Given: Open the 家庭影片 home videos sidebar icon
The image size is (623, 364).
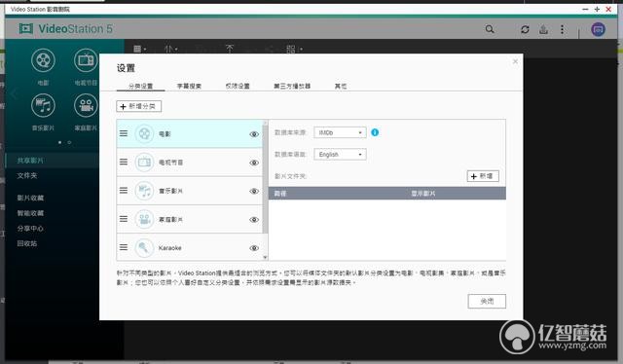Looking at the screenshot, I should pos(86,106).
